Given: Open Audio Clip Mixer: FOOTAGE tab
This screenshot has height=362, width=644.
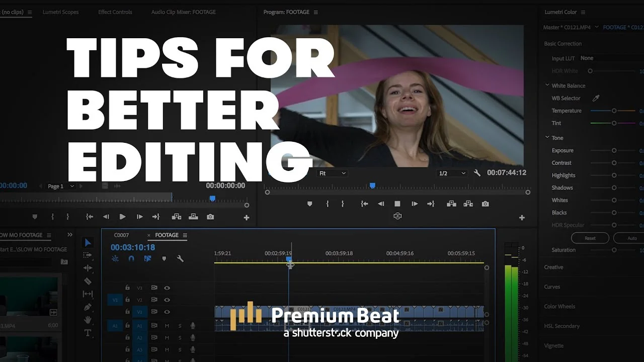Looking at the screenshot, I should click(184, 12).
